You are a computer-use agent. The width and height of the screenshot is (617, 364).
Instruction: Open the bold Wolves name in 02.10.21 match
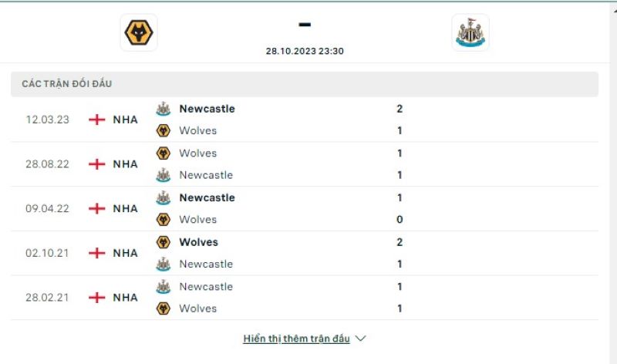click(x=198, y=242)
